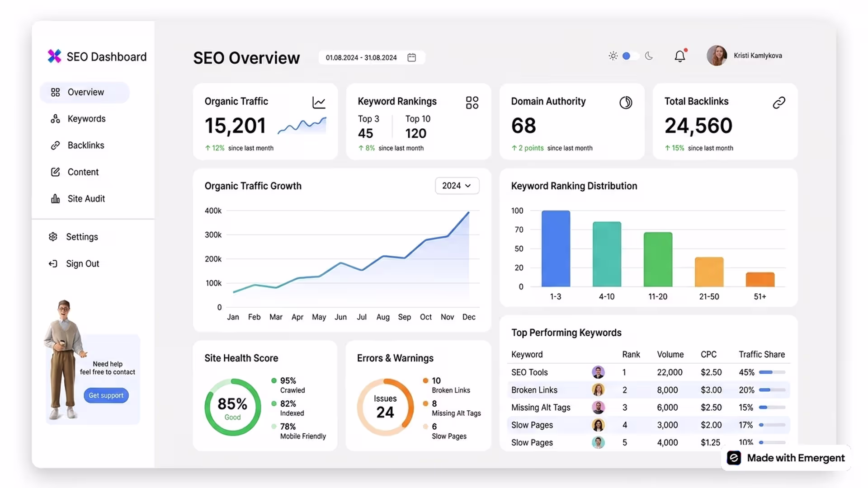Click the orange 51+ ranking bar
Image resolution: width=868 pixels, height=488 pixels.
pyautogui.click(x=760, y=280)
